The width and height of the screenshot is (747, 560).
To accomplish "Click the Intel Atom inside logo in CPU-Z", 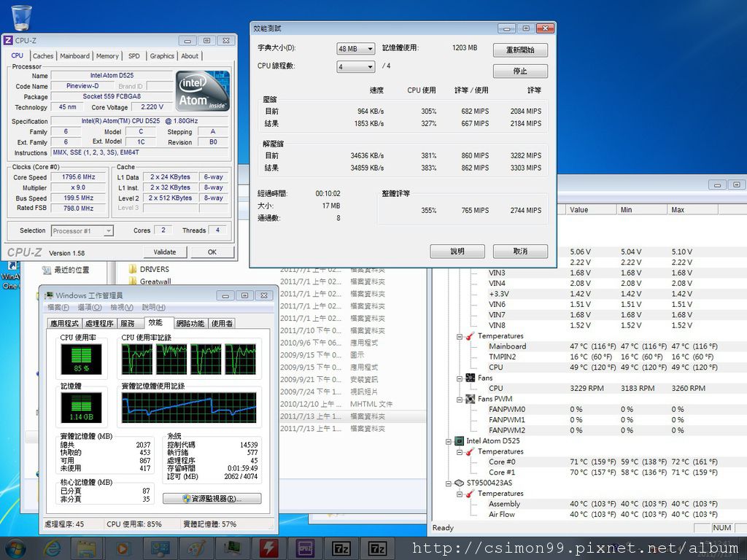I will (x=203, y=91).
